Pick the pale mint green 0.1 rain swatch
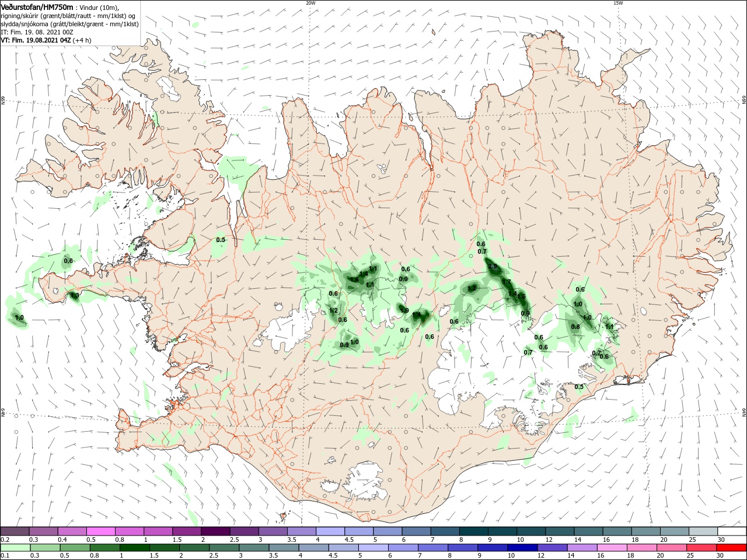747x560 pixels. tap(15, 548)
